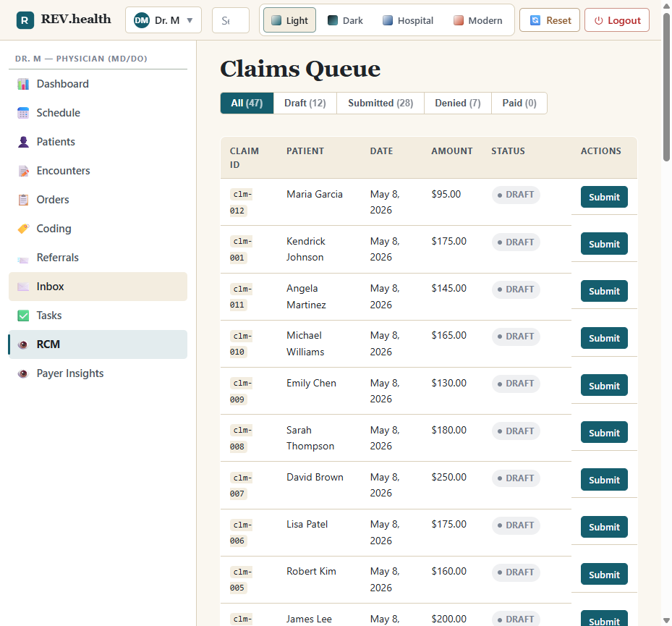
Task: Click the Coding tag icon
Action: click(23, 229)
